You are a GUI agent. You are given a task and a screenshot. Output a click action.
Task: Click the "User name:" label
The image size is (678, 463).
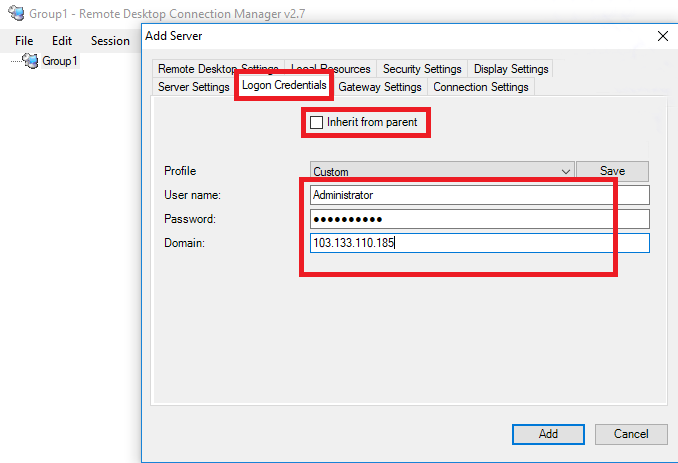coord(192,195)
